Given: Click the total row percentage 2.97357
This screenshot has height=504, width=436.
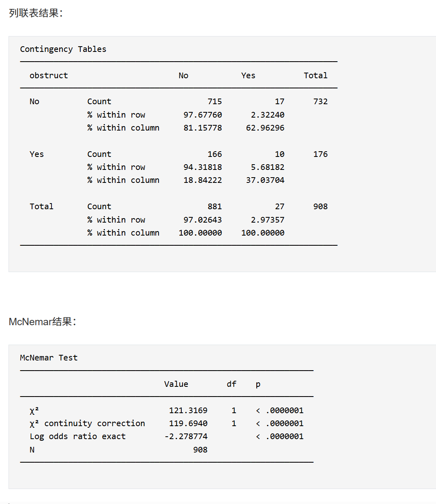Looking at the screenshot, I should coord(267,220).
